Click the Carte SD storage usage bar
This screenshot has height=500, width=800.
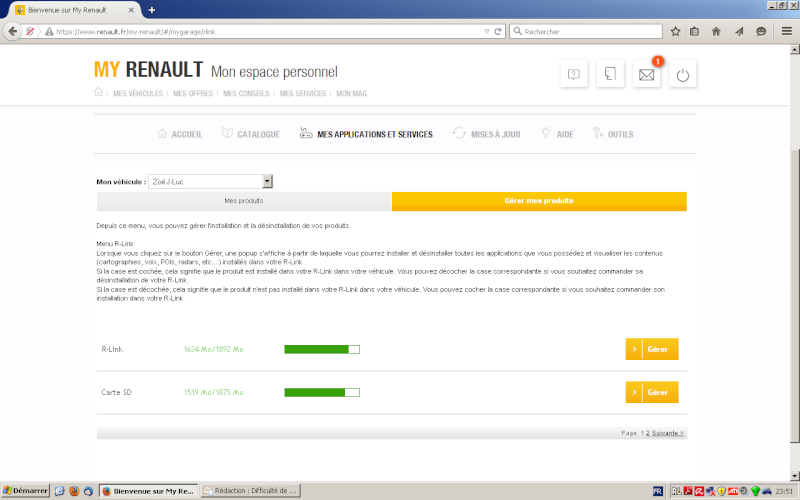click(x=322, y=392)
